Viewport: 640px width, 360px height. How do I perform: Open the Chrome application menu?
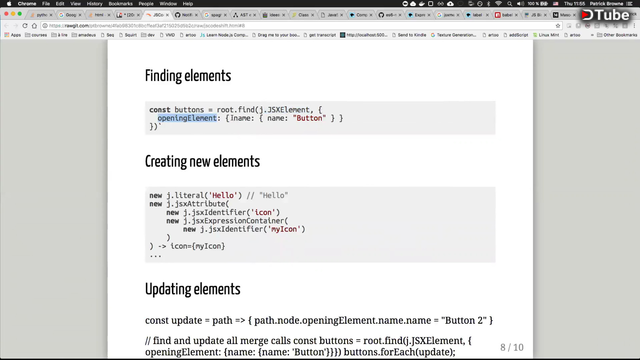coord(27,4)
